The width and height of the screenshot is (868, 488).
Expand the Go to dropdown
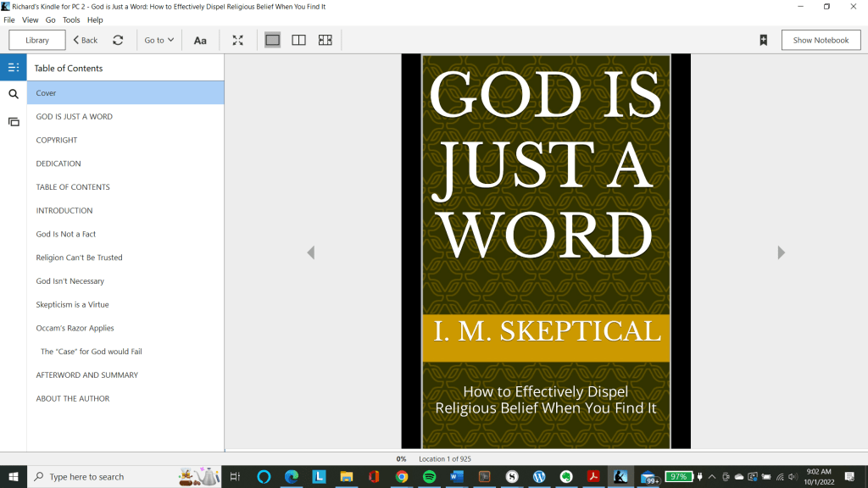pos(159,40)
